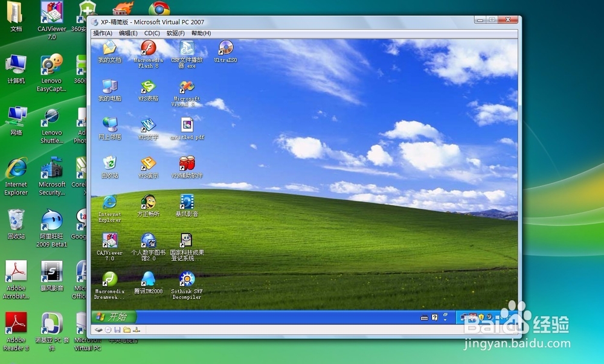Select Adobe Reader 8 shortcut

(16, 332)
